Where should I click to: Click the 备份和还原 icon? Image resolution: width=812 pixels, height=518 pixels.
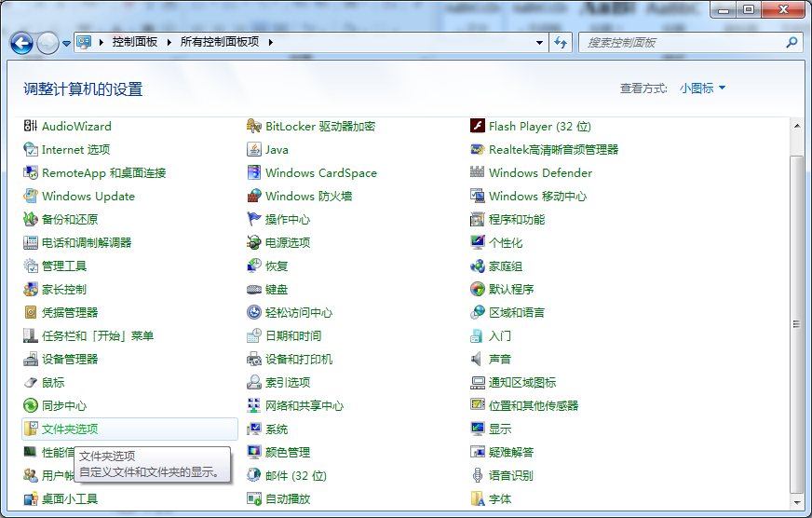tap(31, 219)
